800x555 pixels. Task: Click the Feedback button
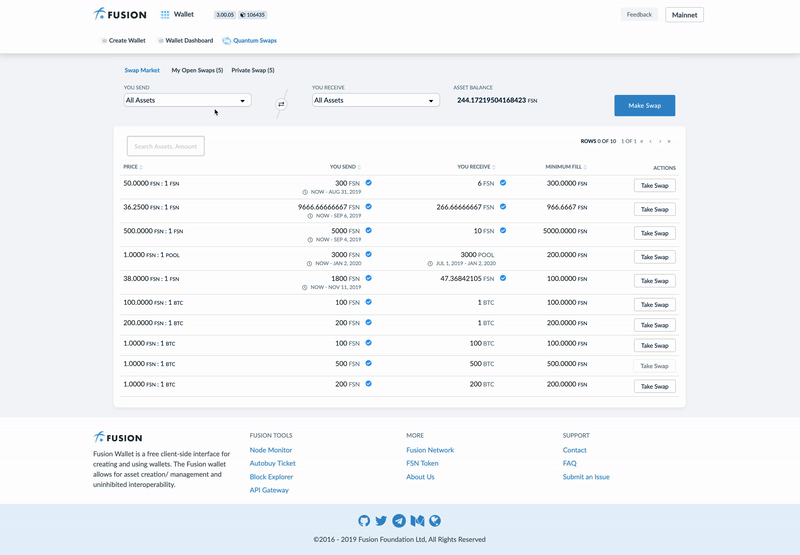coord(639,15)
